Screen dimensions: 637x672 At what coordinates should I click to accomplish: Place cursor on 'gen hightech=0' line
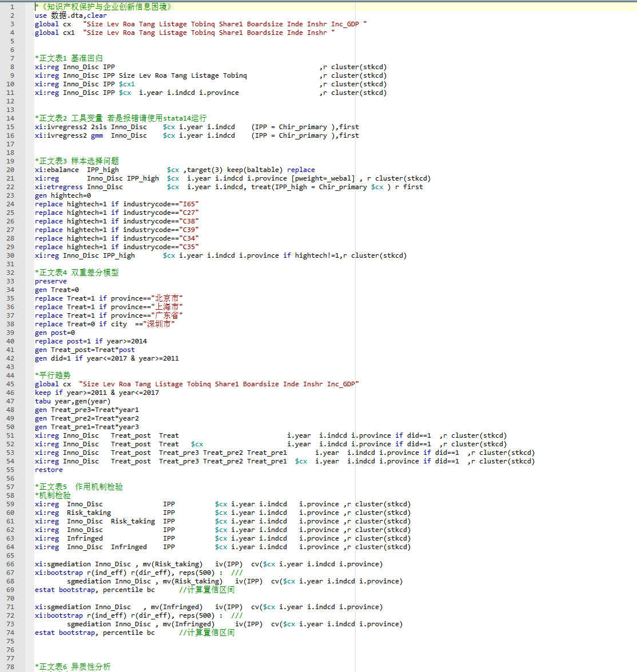(62, 195)
